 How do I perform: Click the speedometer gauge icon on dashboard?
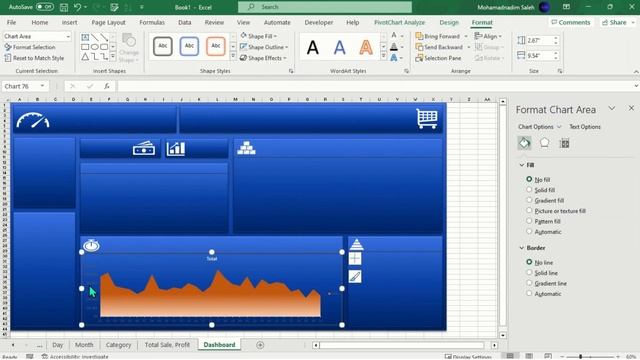[x=33, y=120]
